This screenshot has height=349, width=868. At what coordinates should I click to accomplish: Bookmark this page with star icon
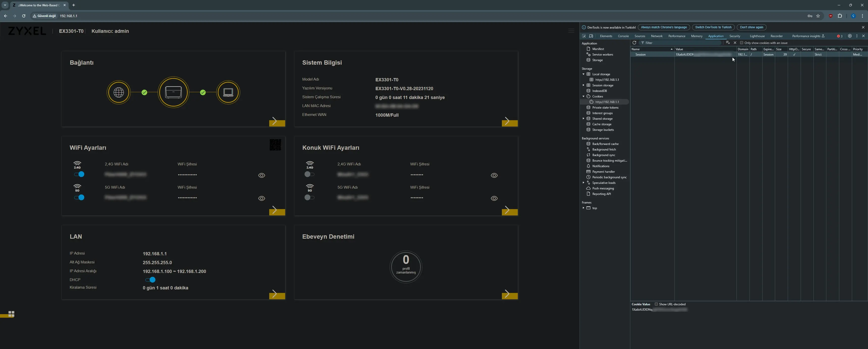pos(818,16)
